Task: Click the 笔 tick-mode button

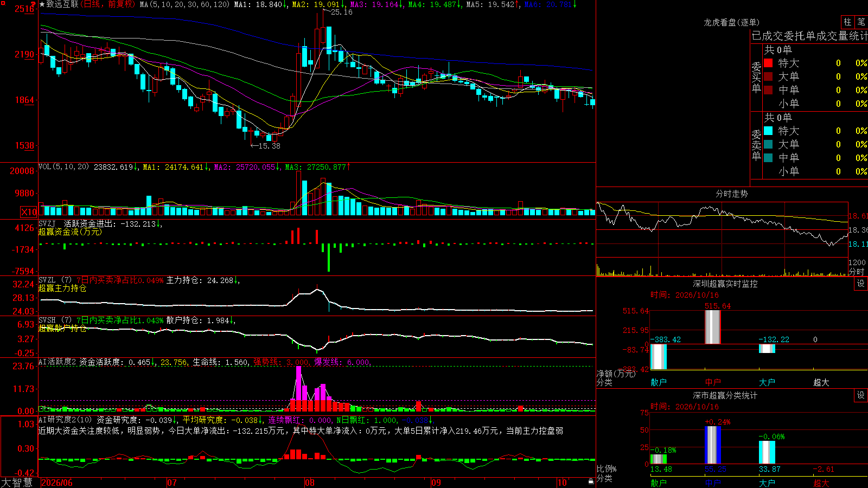Action: point(861,22)
